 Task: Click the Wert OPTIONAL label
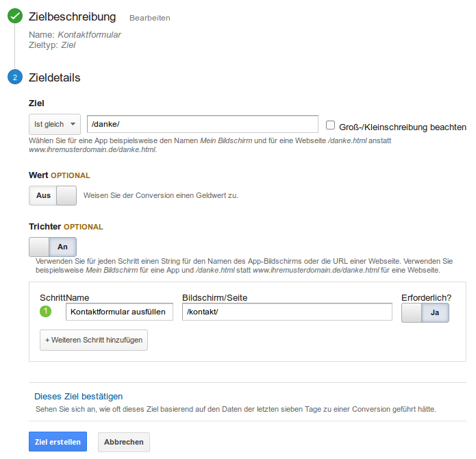click(60, 175)
